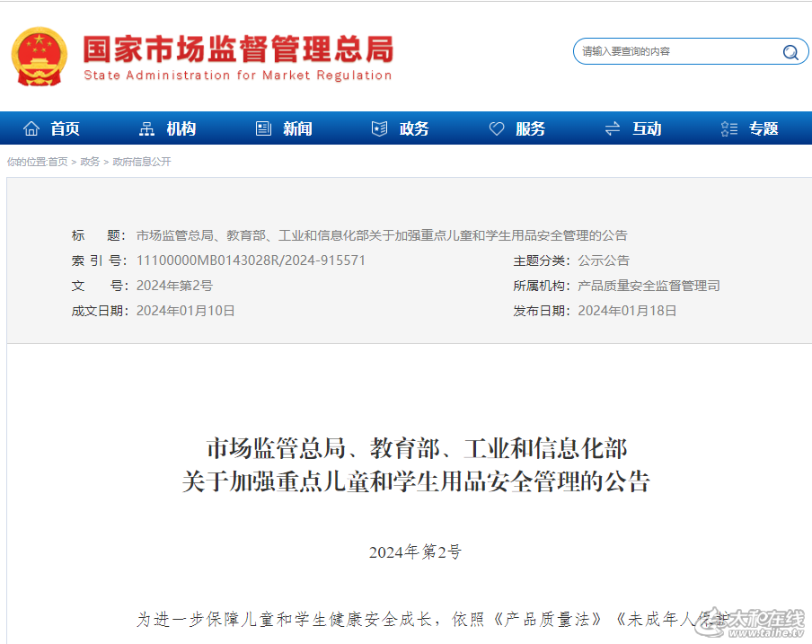Click the 成文日期 field label
The image size is (812, 644).
click(x=99, y=311)
